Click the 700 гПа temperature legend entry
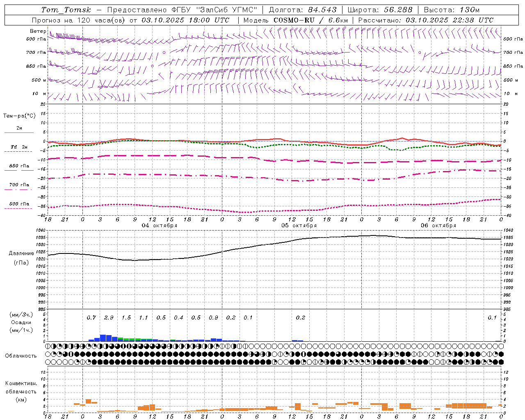 19,185
